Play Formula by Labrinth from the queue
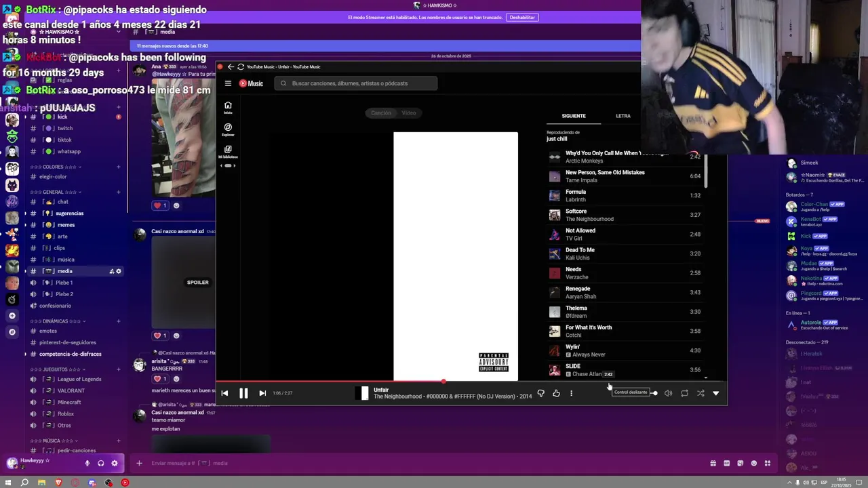Viewport: 868px width, 488px height. click(625, 196)
